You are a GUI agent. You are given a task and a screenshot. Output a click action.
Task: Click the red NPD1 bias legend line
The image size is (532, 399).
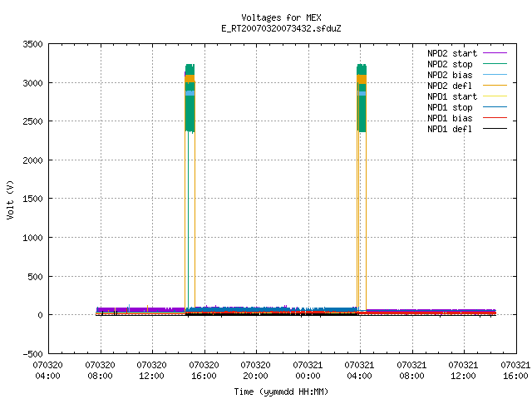point(495,118)
